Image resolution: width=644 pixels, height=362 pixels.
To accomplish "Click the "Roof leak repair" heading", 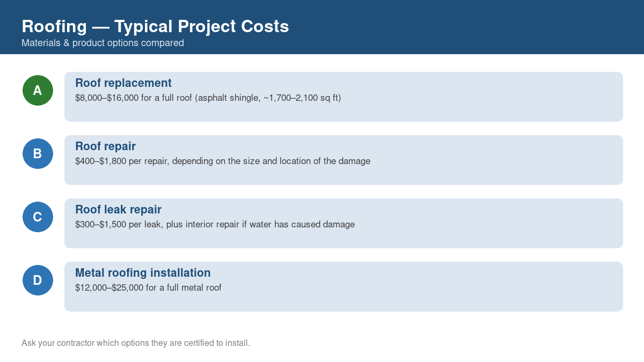I will (118, 210).
